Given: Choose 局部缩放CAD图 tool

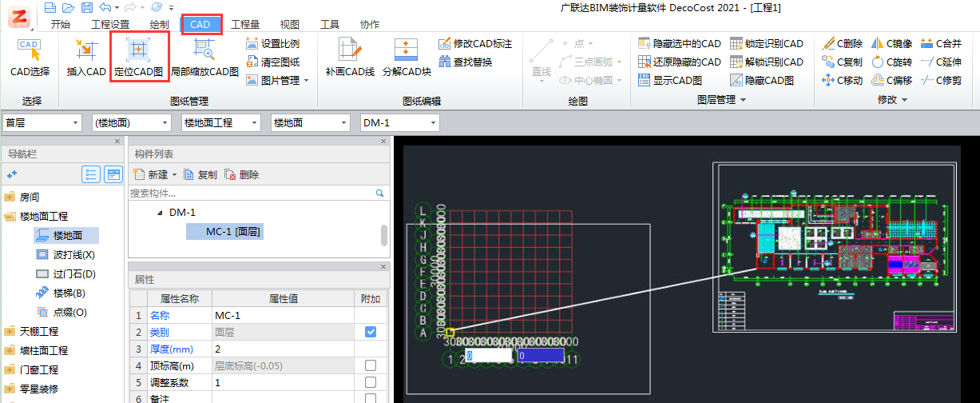Looking at the screenshot, I should [204, 58].
